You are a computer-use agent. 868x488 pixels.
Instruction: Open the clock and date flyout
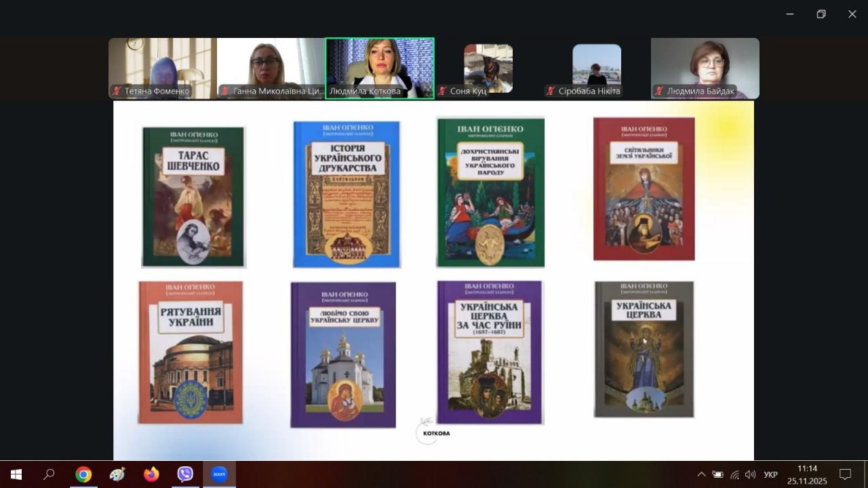point(807,474)
